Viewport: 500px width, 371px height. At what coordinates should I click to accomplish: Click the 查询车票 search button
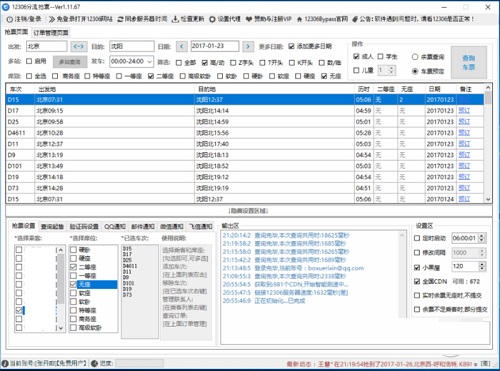(469, 62)
